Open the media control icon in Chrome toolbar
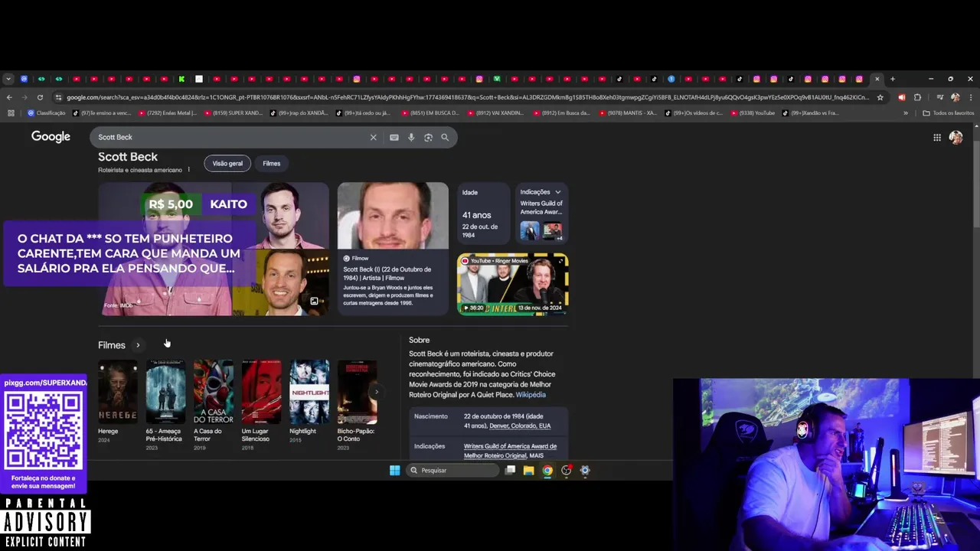Image resolution: width=980 pixels, height=551 pixels. (x=939, y=97)
